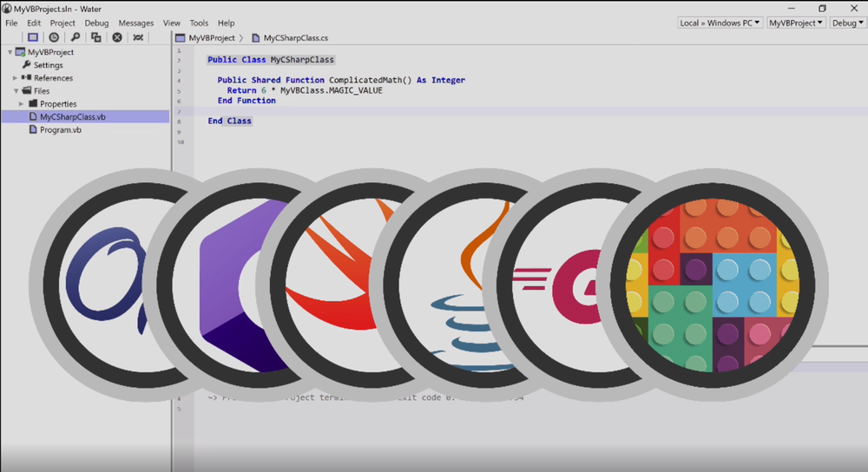Image resolution: width=868 pixels, height=472 pixels.
Task: Open the Edit menu
Action: coord(34,23)
